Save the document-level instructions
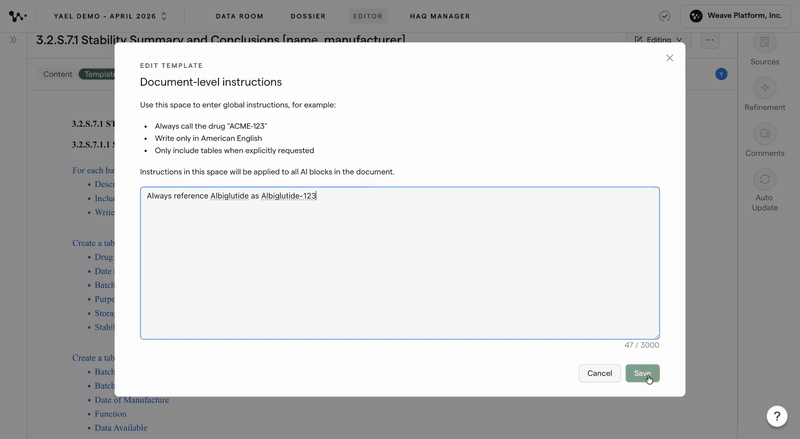This screenshot has width=800, height=439. pyautogui.click(x=642, y=373)
